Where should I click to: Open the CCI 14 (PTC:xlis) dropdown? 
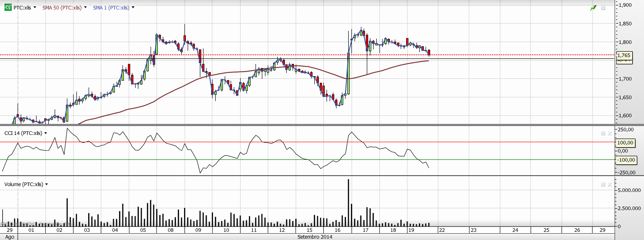(46, 133)
